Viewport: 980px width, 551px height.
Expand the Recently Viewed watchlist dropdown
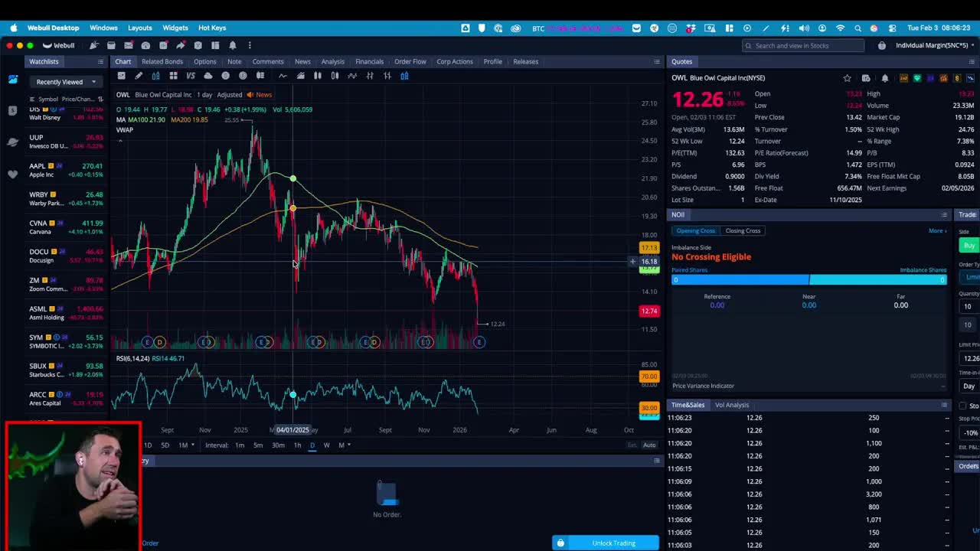[66, 82]
